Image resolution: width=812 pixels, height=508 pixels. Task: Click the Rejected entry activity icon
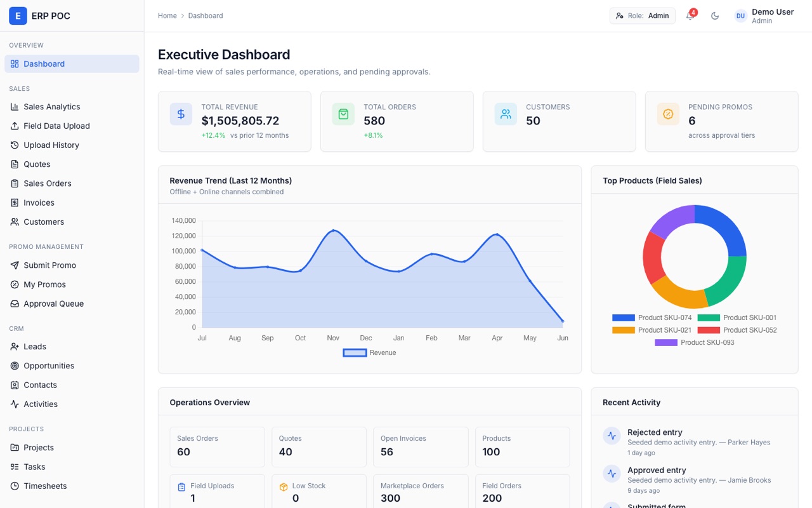(x=612, y=436)
